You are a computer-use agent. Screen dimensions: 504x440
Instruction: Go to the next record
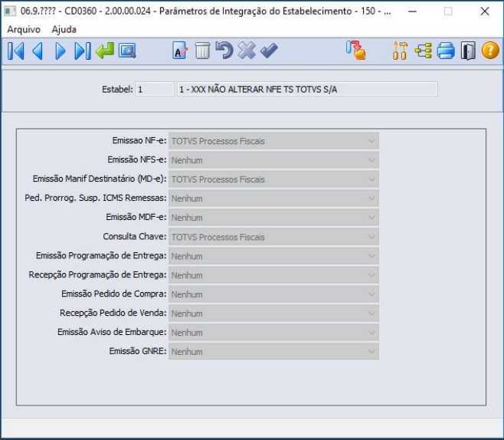[60, 51]
